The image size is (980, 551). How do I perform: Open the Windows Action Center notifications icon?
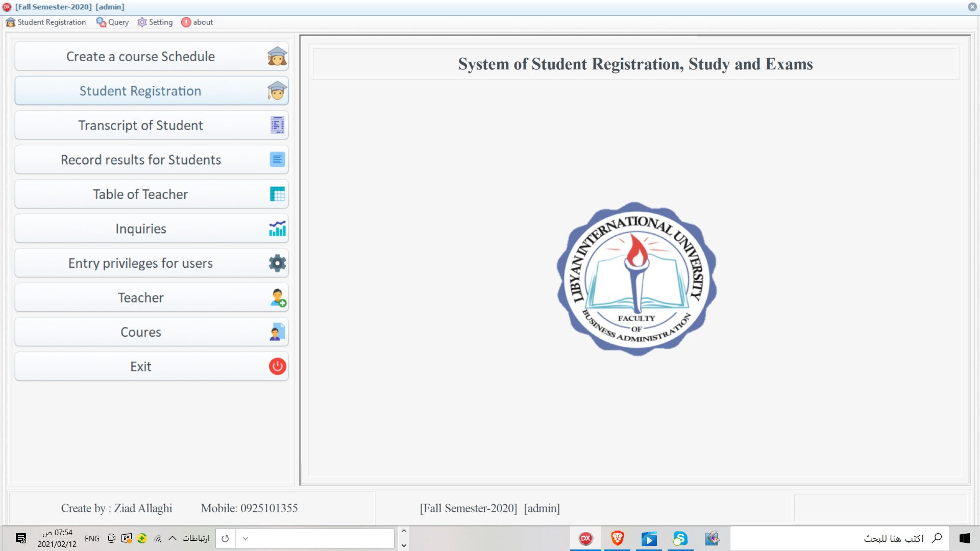[x=21, y=538]
